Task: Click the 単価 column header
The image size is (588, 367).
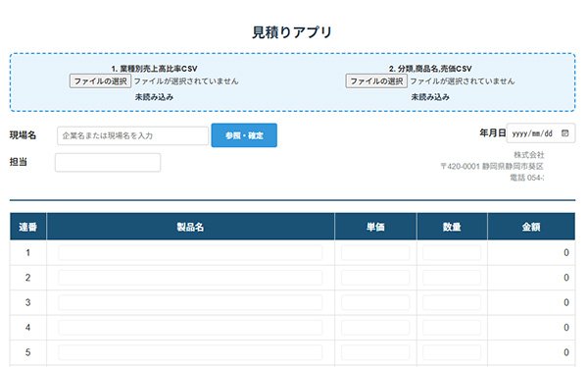Action: point(375,227)
